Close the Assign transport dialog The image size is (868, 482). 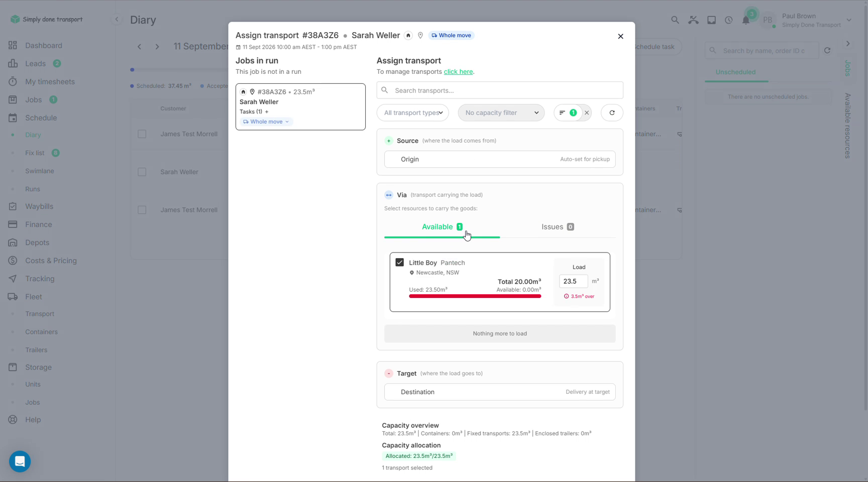click(620, 36)
